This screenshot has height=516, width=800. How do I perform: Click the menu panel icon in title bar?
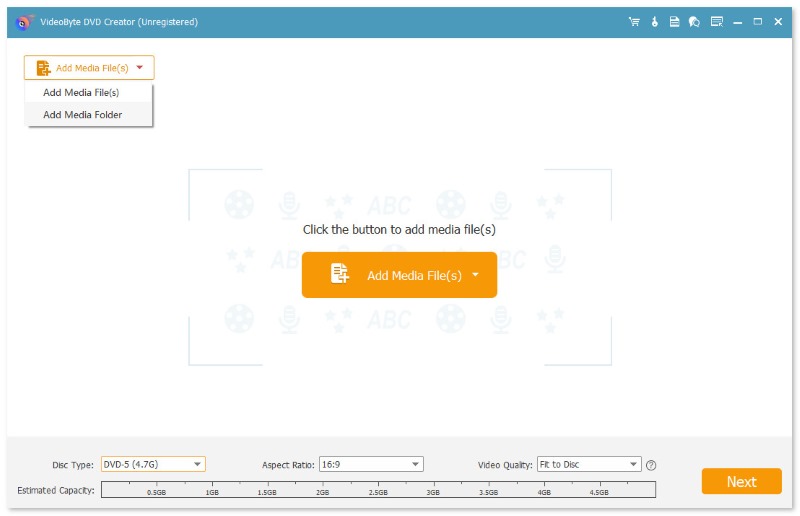[716, 22]
